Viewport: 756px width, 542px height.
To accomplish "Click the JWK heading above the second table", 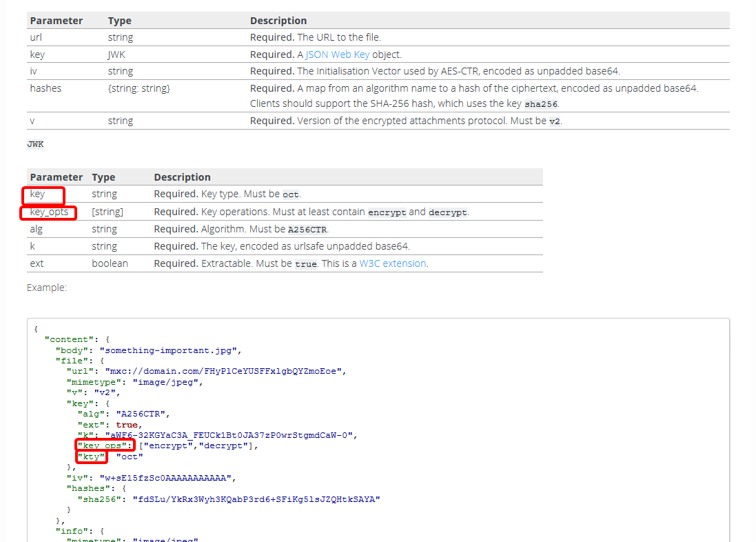I will (x=34, y=144).
